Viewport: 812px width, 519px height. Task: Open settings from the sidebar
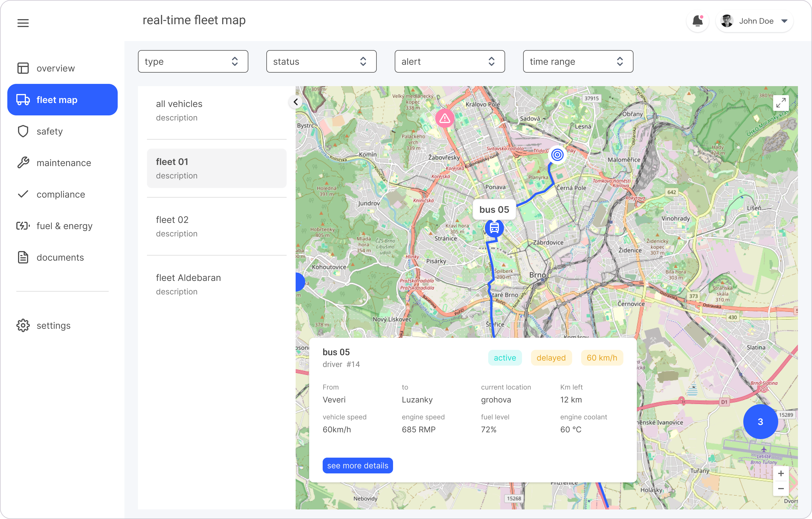53,326
